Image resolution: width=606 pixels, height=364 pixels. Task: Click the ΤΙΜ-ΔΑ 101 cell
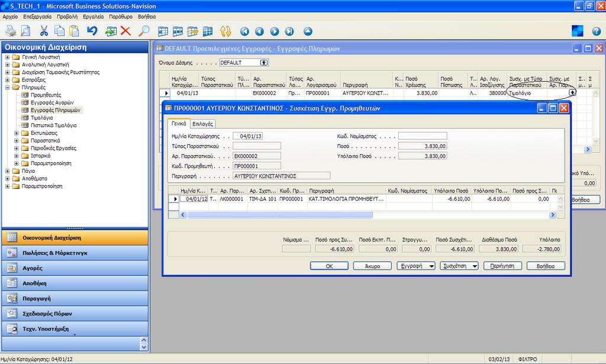[262, 199]
